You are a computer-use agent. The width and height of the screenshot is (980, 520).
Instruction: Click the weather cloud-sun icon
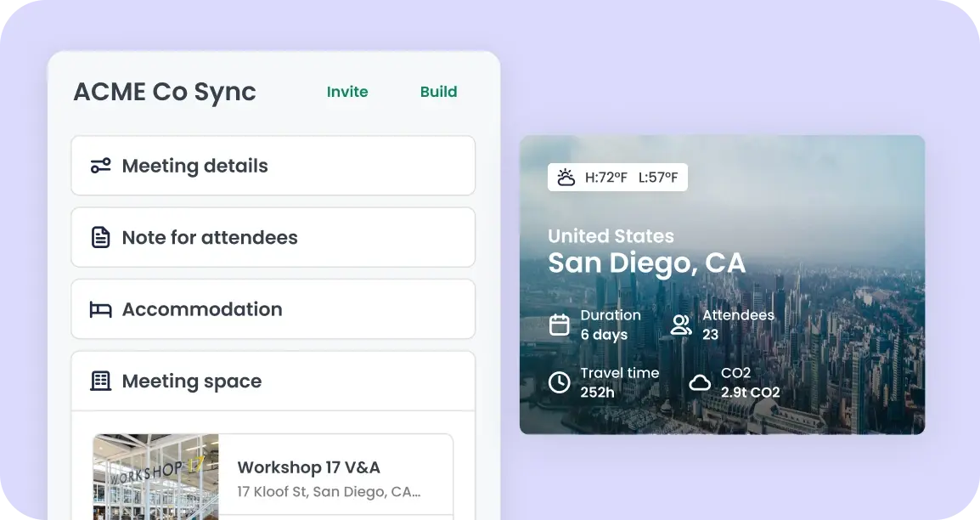(x=566, y=178)
